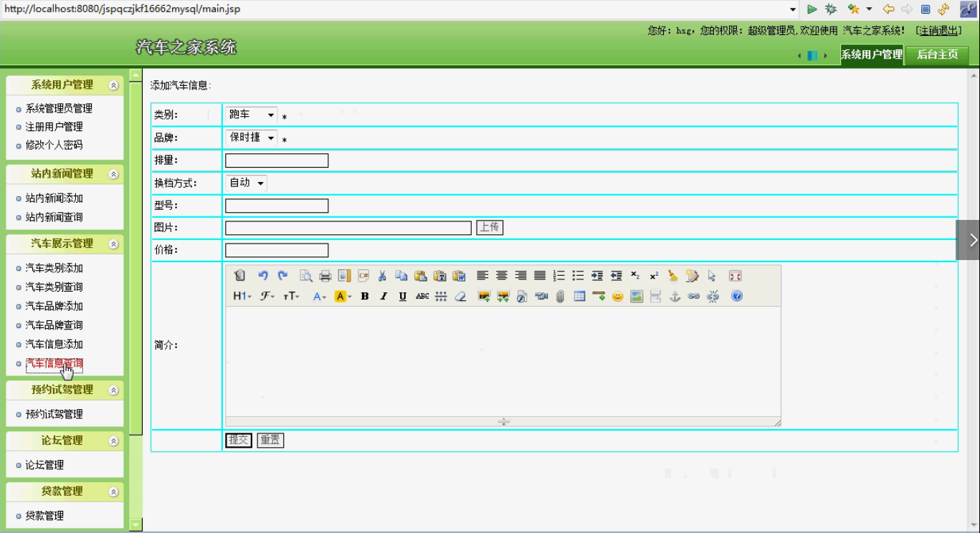Click the 价格 input field
The image size is (980, 533).
(x=277, y=250)
